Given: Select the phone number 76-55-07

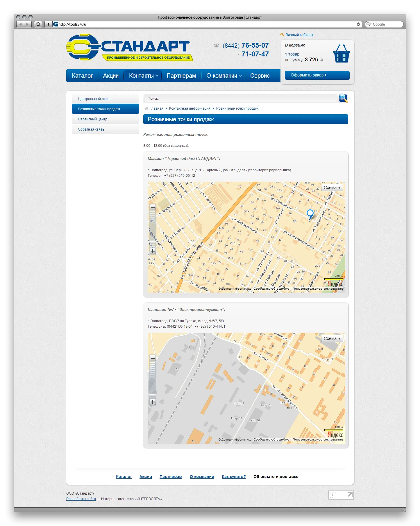Looking at the screenshot, I should point(255,45).
